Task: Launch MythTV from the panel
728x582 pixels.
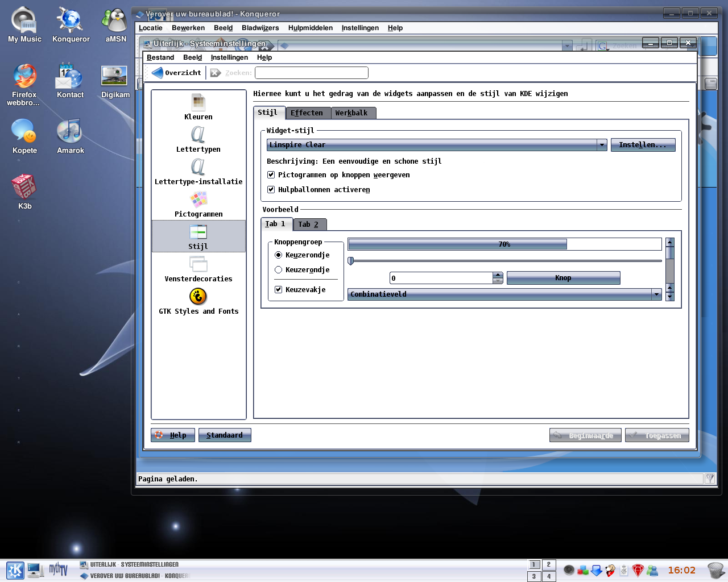Action: pyautogui.click(x=58, y=569)
